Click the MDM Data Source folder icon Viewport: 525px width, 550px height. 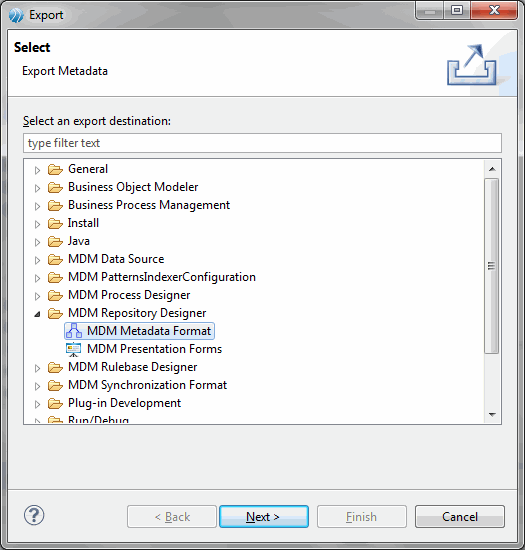(55, 259)
